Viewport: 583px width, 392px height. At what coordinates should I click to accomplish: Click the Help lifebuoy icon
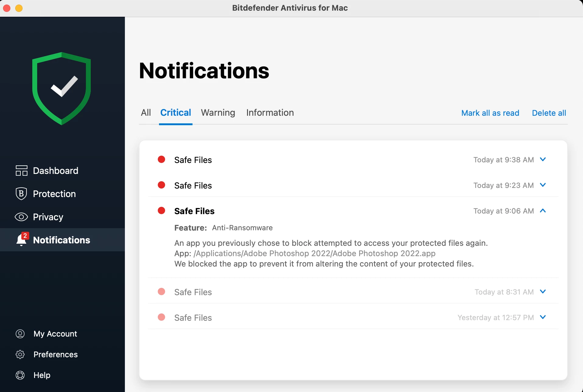(20, 375)
